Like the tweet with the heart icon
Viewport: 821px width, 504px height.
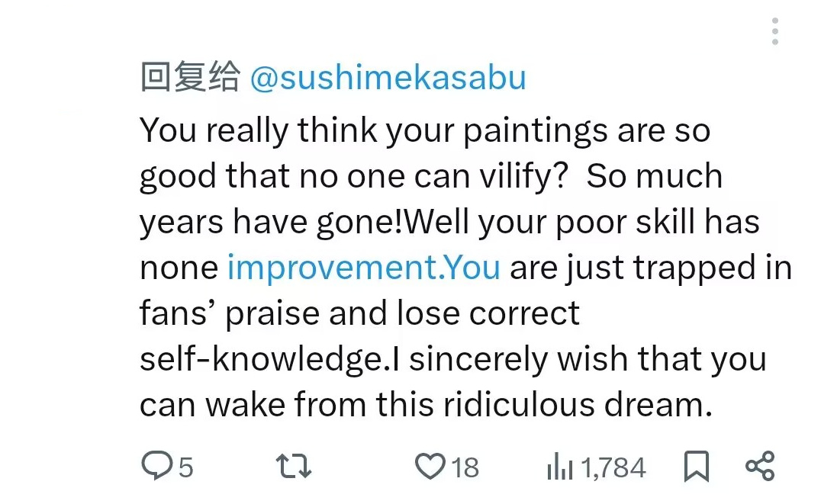(x=430, y=465)
